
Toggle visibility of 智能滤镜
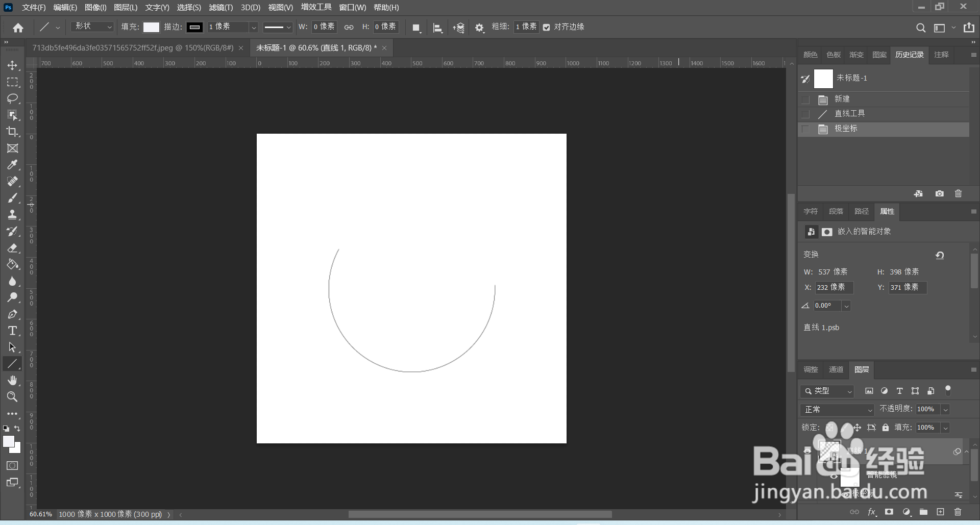click(x=834, y=476)
